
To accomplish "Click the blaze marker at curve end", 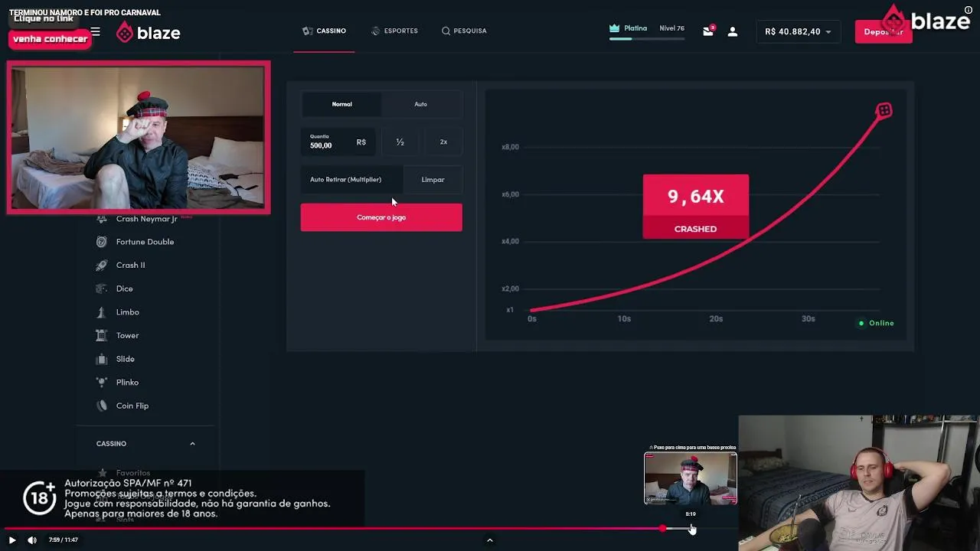I will [884, 111].
